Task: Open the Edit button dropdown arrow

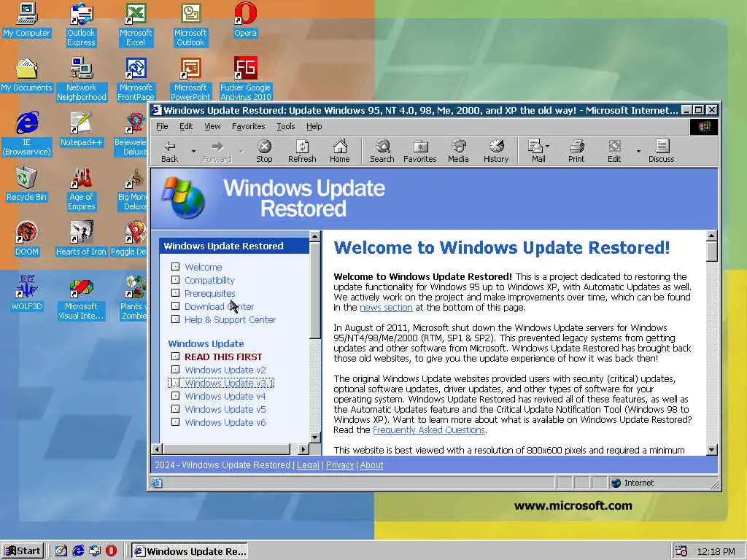Action: 638,152
